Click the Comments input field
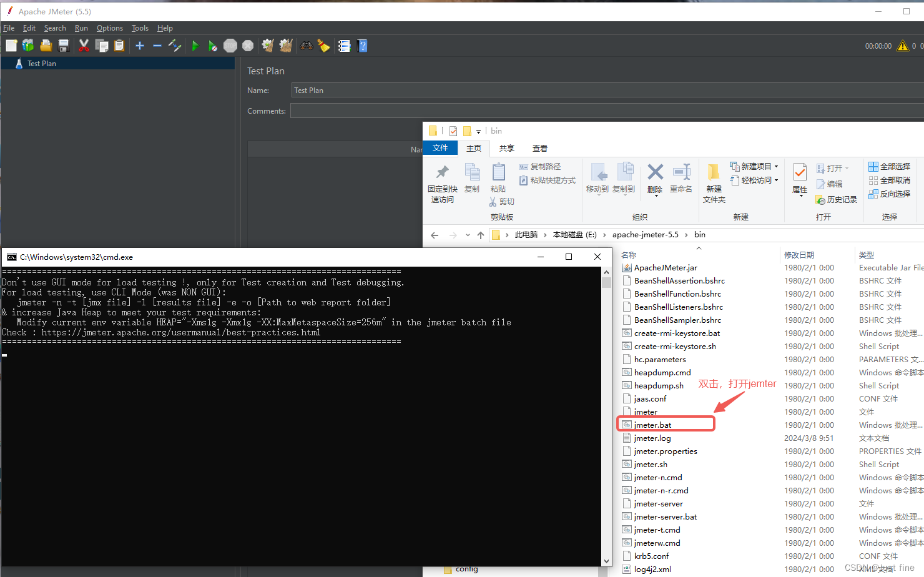This screenshot has height=577, width=924. [x=607, y=111]
